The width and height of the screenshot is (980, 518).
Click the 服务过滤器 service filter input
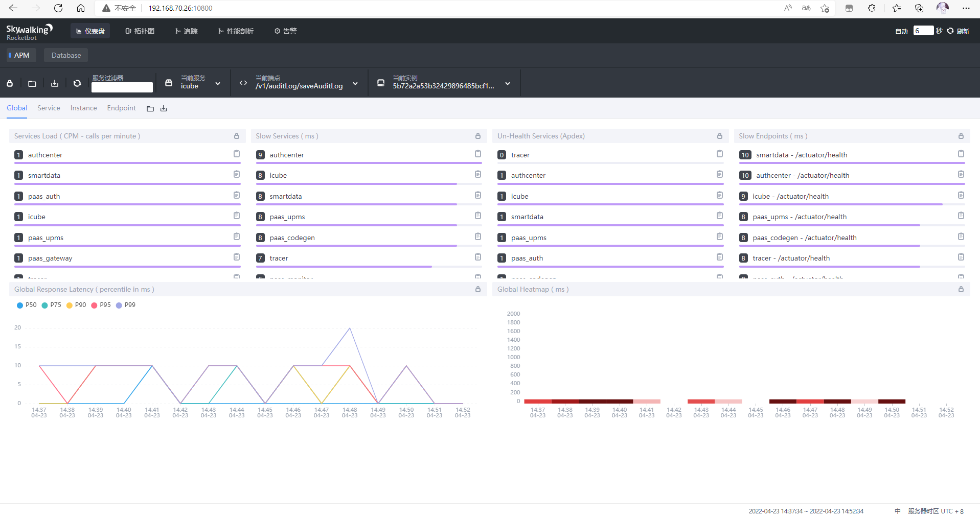pos(122,87)
